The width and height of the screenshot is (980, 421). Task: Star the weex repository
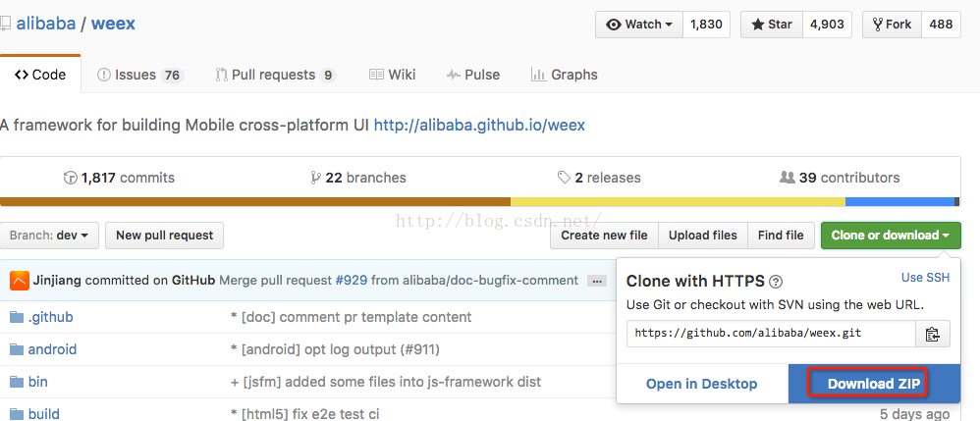point(772,25)
